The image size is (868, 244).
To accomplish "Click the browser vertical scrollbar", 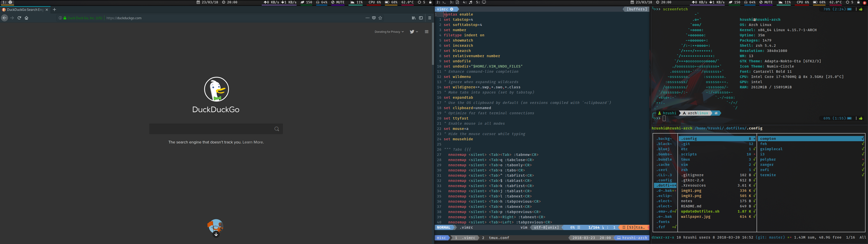I will pos(433,44).
